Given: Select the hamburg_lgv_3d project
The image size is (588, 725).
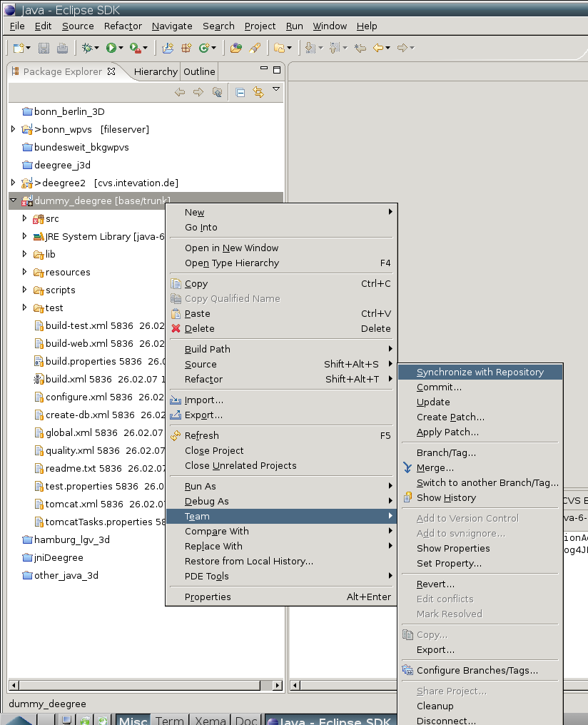Looking at the screenshot, I should [66, 539].
